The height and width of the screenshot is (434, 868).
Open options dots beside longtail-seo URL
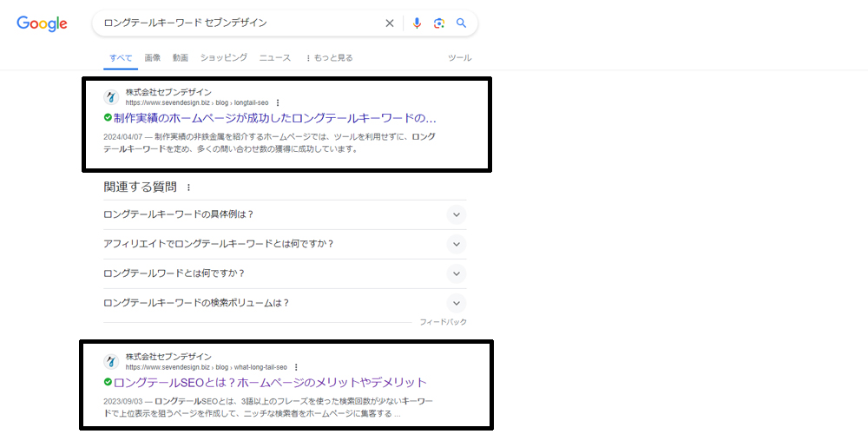[278, 103]
